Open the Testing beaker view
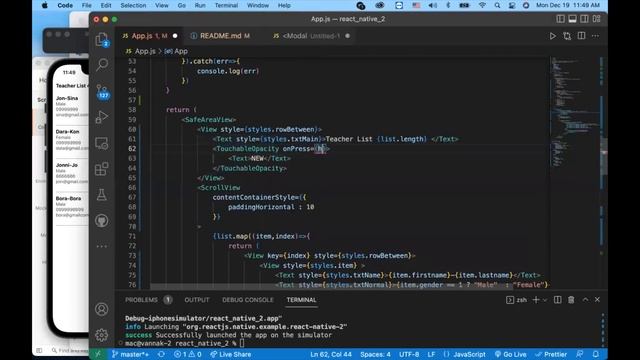This screenshot has width=640, height=360. tap(102, 195)
